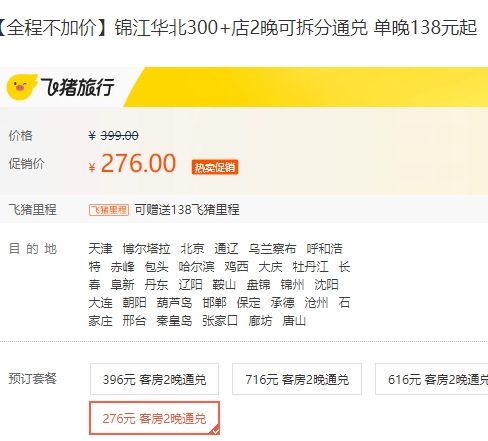Open the 乌兰察布 destination

point(272,249)
